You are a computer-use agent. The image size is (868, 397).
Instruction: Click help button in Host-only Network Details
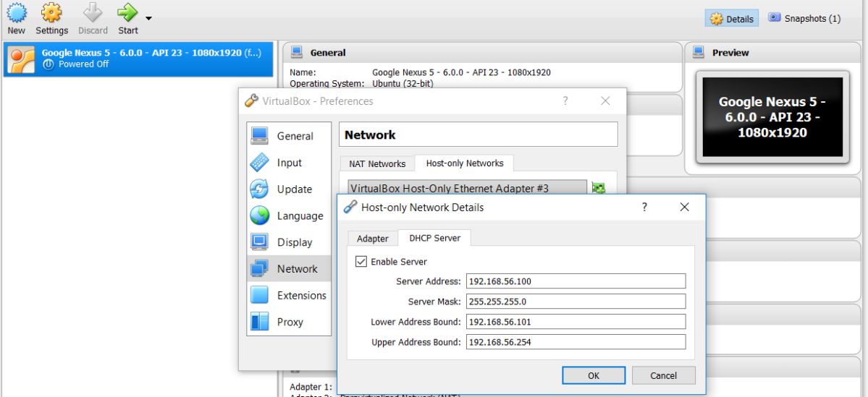pos(644,207)
